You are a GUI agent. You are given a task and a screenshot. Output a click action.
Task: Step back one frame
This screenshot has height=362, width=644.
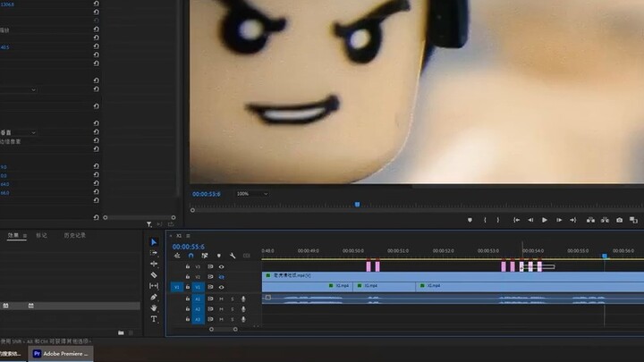[x=530, y=220]
